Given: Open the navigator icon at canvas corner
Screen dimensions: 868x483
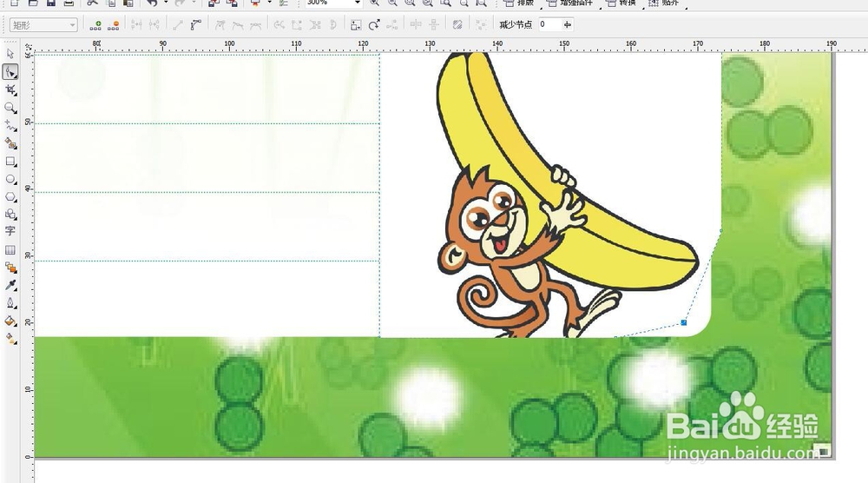Looking at the screenshot, I should [823, 450].
